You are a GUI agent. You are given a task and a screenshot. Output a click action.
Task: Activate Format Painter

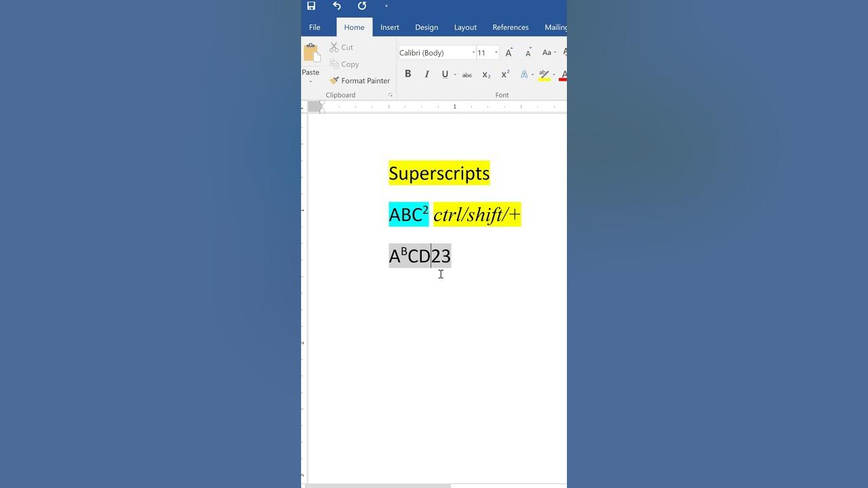[x=360, y=81]
